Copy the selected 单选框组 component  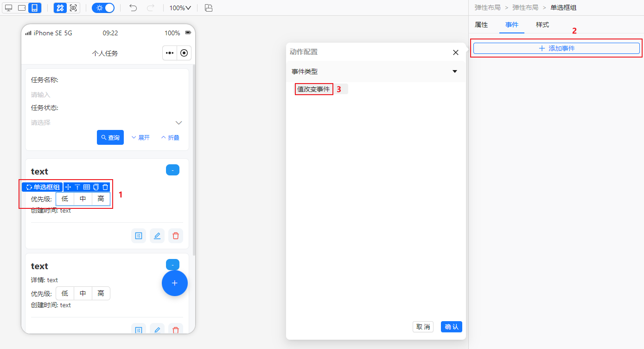click(96, 187)
